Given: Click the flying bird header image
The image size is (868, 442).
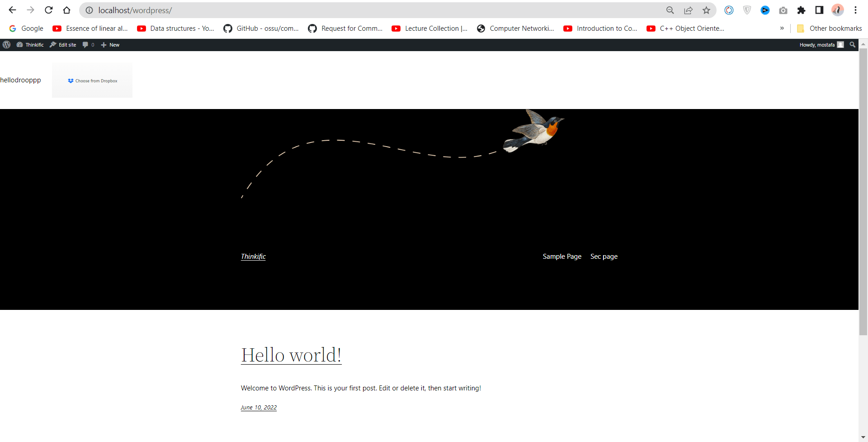Looking at the screenshot, I should pyautogui.click(x=402, y=154).
